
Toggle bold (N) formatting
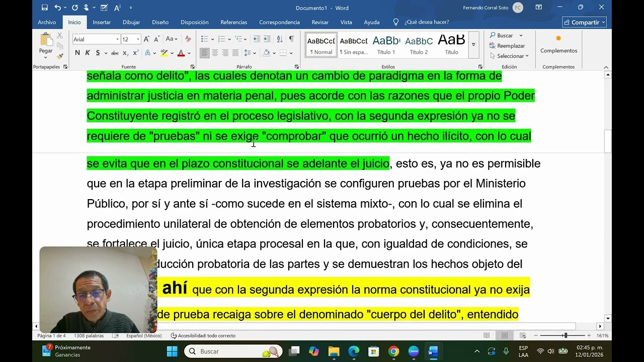click(x=77, y=53)
